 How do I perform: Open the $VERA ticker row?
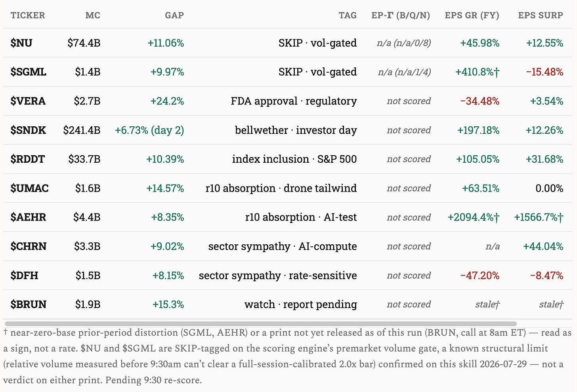point(28,101)
